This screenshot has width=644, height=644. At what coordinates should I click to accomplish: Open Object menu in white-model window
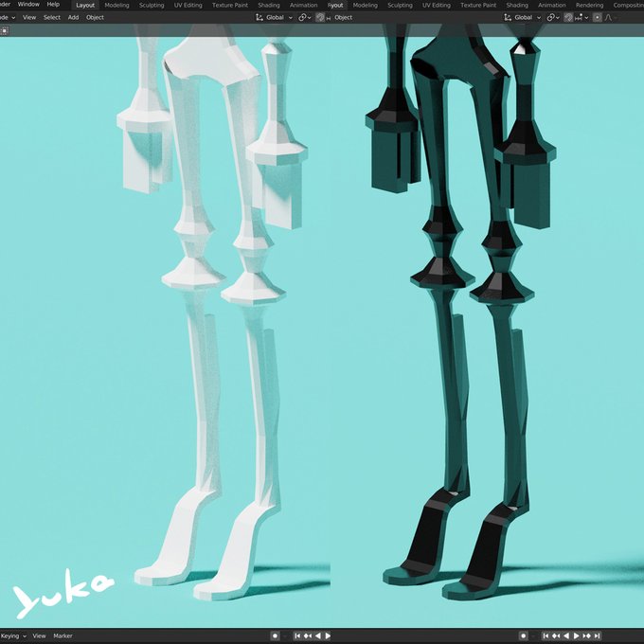pos(95,17)
